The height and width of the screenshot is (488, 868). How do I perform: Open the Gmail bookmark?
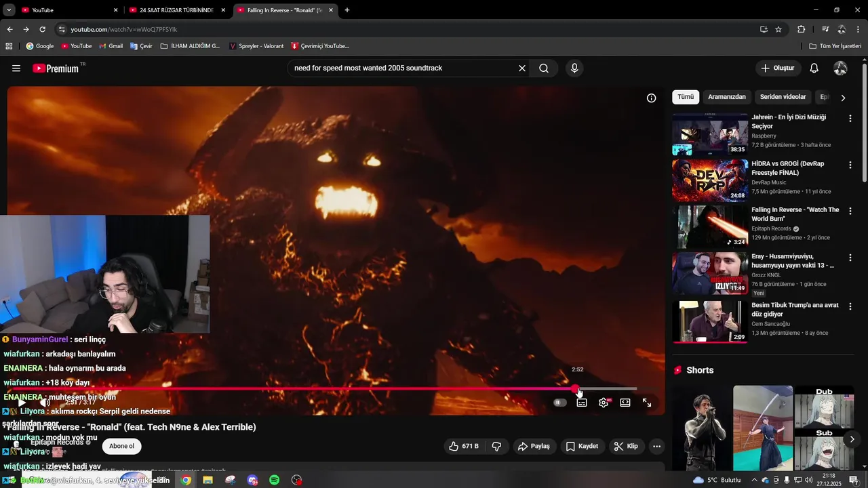(111, 46)
